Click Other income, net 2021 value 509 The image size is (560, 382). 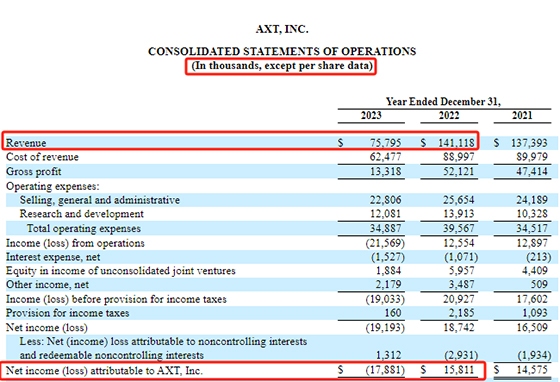pos(539,285)
